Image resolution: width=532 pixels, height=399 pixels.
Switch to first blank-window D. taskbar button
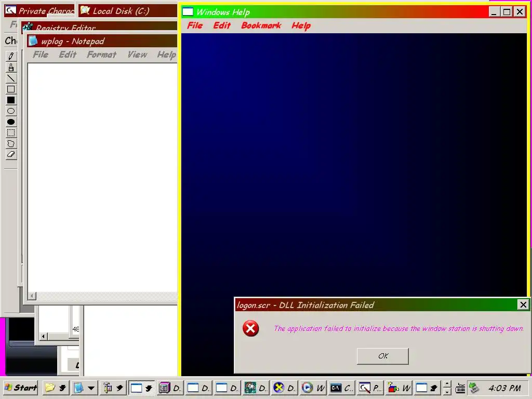point(198,388)
